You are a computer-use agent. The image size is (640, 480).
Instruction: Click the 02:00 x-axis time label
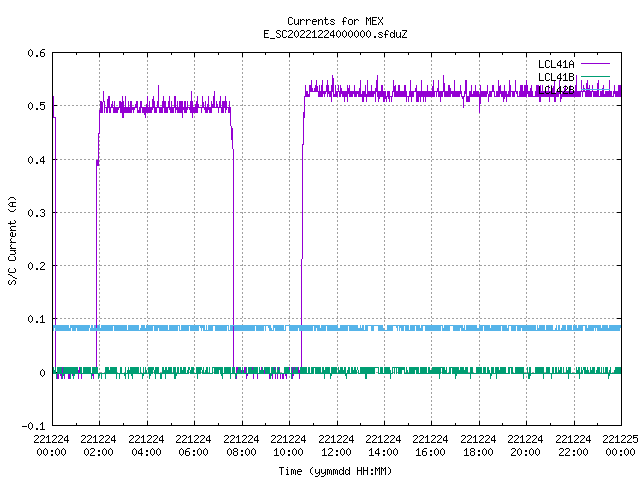click(98, 452)
